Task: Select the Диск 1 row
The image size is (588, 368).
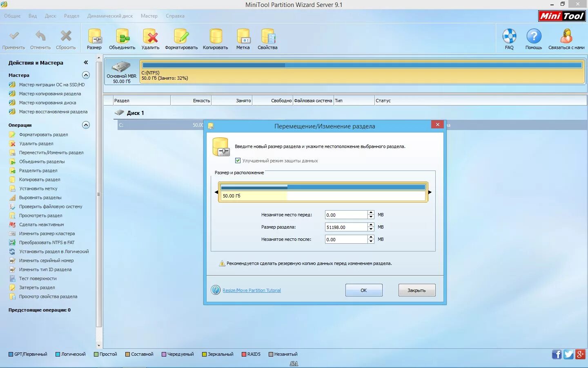Action: 135,113
